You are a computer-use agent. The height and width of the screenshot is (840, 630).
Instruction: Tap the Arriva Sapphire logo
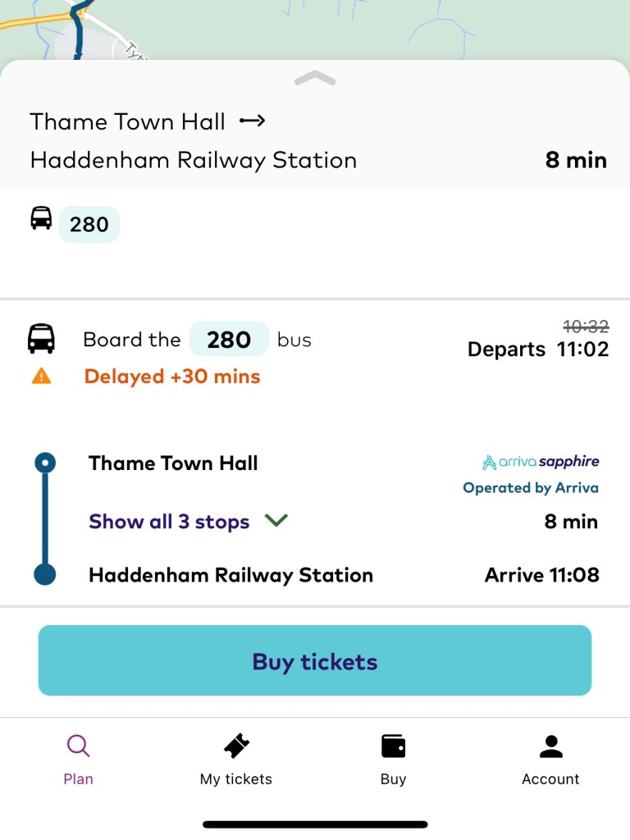click(x=541, y=462)
